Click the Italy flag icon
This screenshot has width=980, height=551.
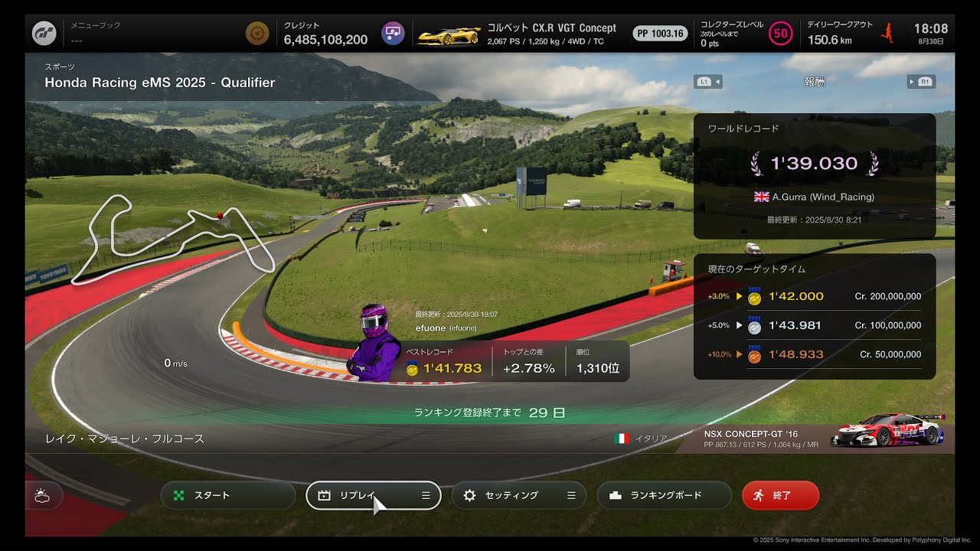click(621, 439)
